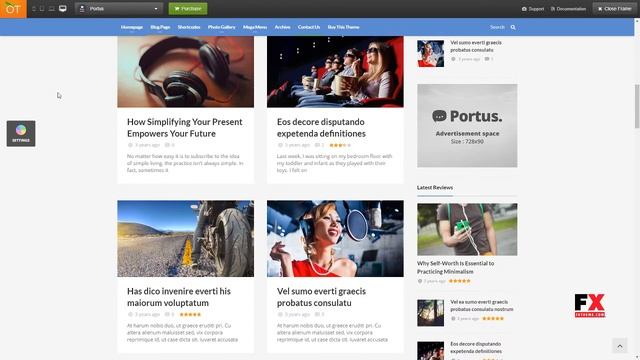This screenshot has width=640, height=360.
Task: Click star rating of 'Vel ea sumo' review
Action: 493,318
